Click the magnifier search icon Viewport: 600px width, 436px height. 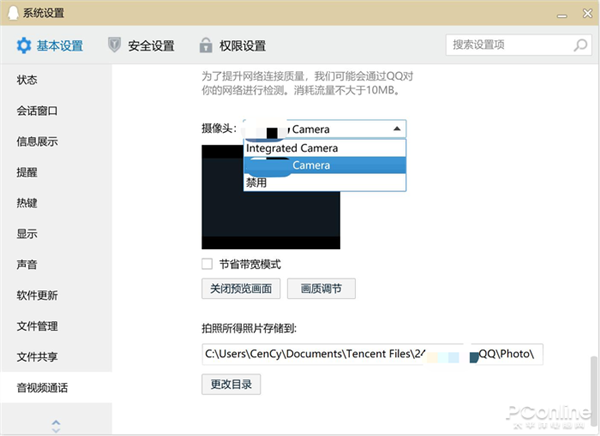(580, 46)
